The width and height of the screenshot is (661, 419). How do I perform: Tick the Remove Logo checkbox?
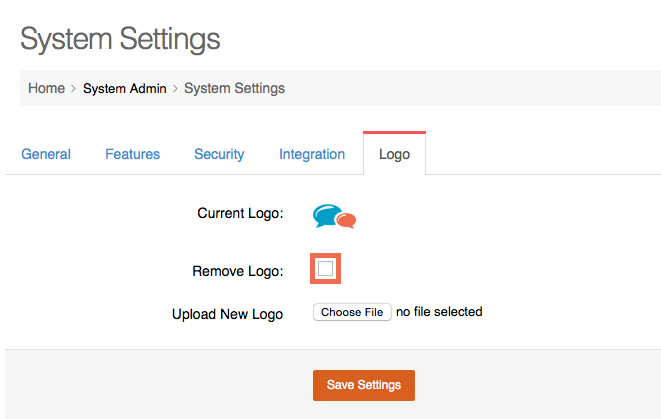[x=326, y=269]
